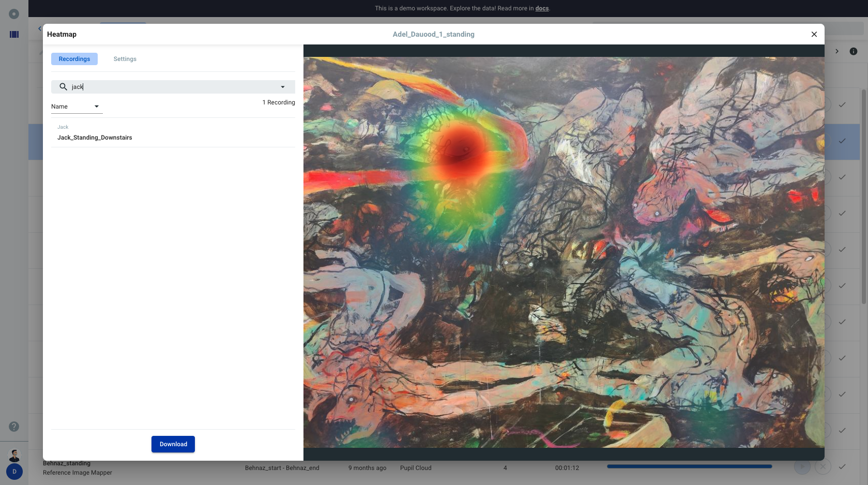
Task: Click the 'D' workspace badge
Action: (14, 472)
